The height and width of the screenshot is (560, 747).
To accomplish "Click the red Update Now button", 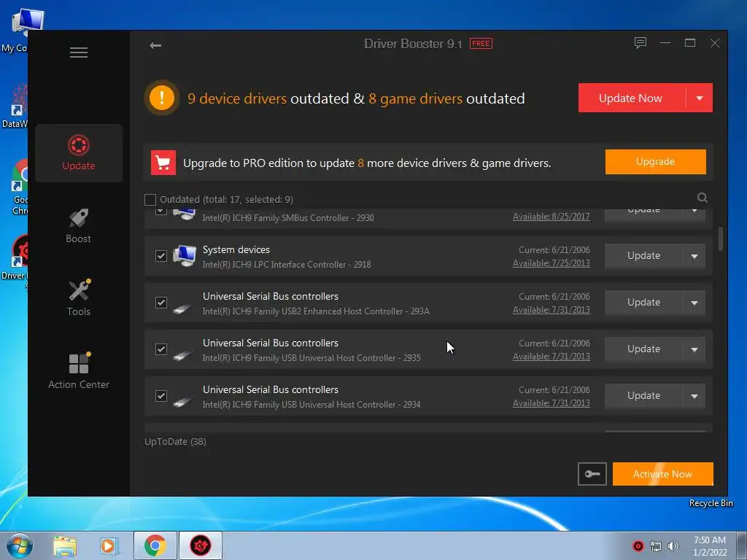I will click(x=632, y=98).
